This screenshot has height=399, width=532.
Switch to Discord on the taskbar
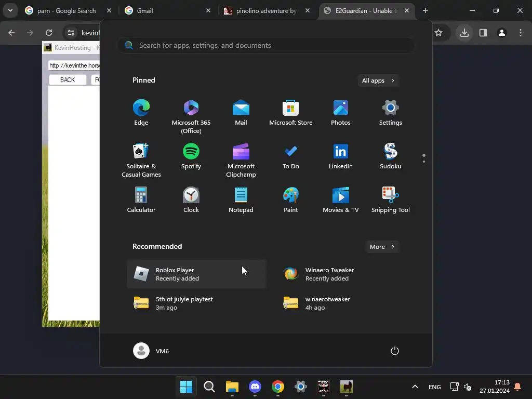pyautogui.click(x=255, y=387)
